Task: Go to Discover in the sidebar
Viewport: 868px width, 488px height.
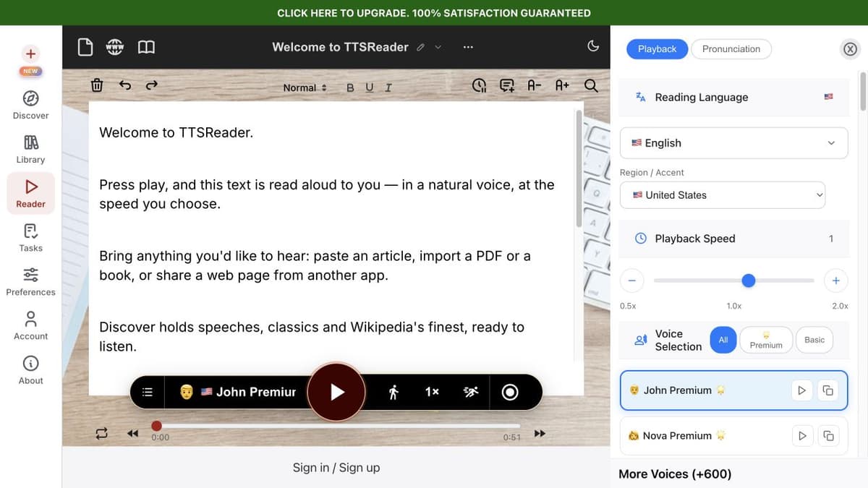Action: [30, 105]
